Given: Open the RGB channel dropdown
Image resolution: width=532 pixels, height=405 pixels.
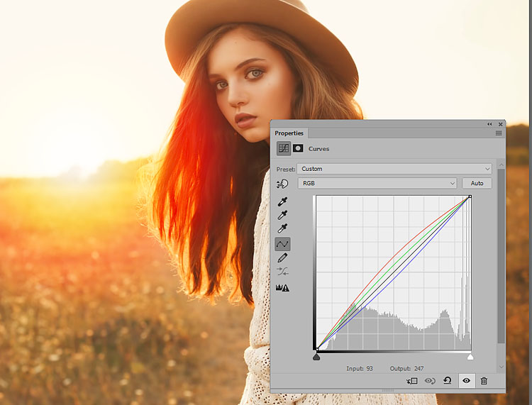Looking at the screenshot, I should click(x=377, y=183).
